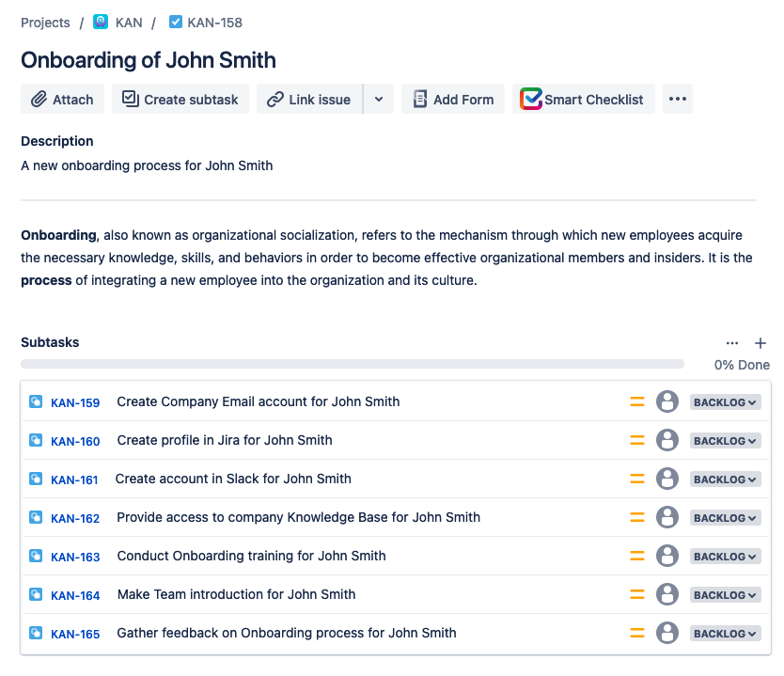Screen dimensions: 784x676
Task: Click the subtasks progress bar
Action: click(x=353, y=364)
